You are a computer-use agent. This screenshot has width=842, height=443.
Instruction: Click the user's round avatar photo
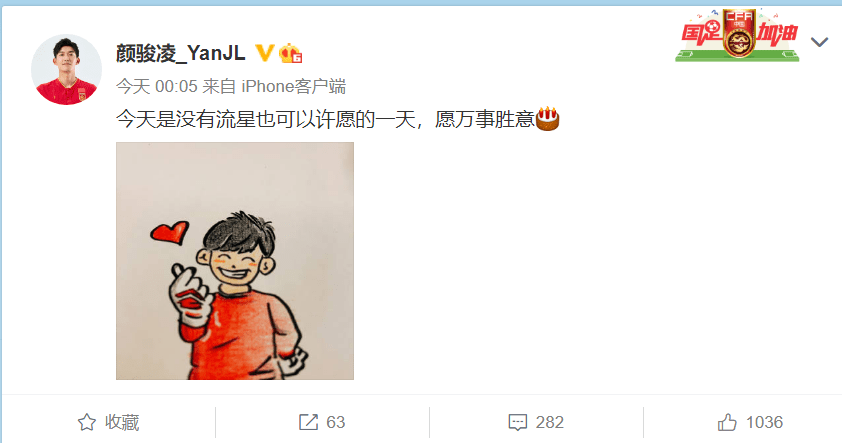(x=67, y=70)
